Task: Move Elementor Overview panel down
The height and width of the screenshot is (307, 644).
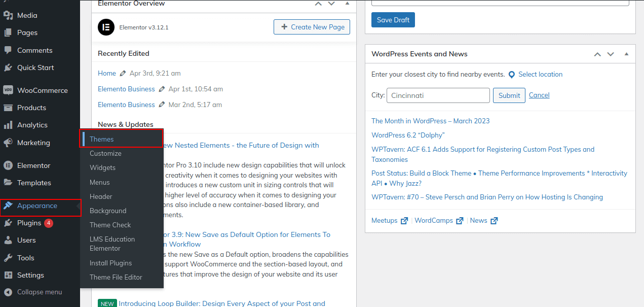Action: 331,4
